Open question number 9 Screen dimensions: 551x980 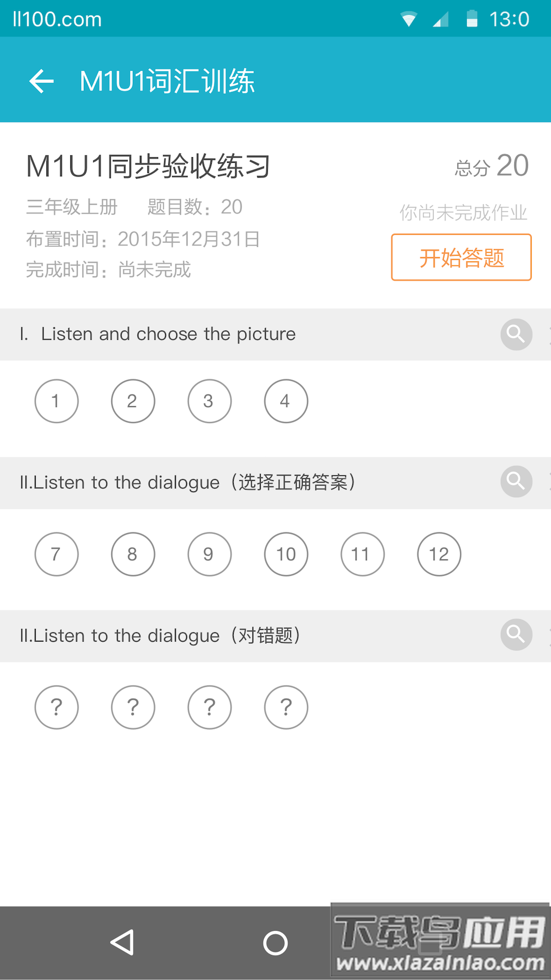point(210,554)
